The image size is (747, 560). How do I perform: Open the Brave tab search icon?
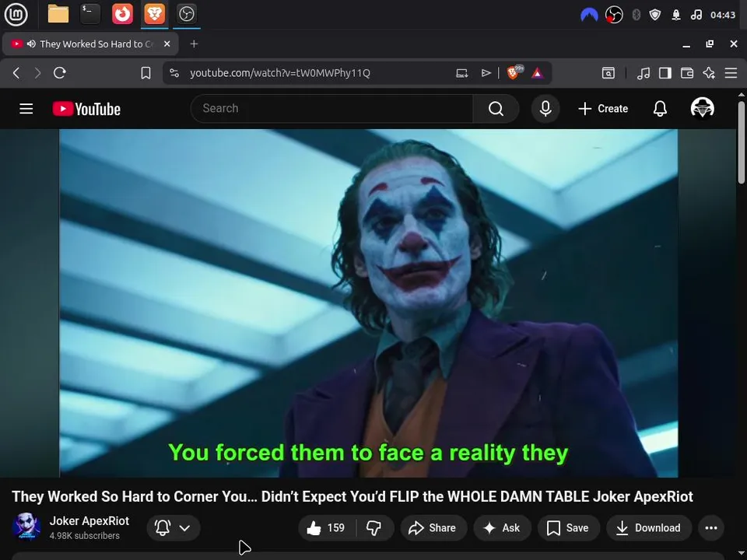pos(608,73)
